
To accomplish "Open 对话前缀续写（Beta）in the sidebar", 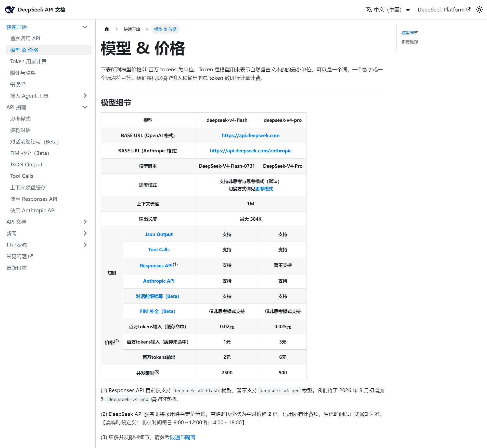I will pyautogui.click(x=49, y=142).
